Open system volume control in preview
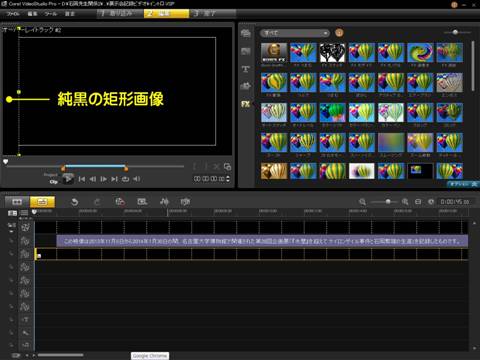The height and width of the screenshot is (360, 480). point(137,179)
